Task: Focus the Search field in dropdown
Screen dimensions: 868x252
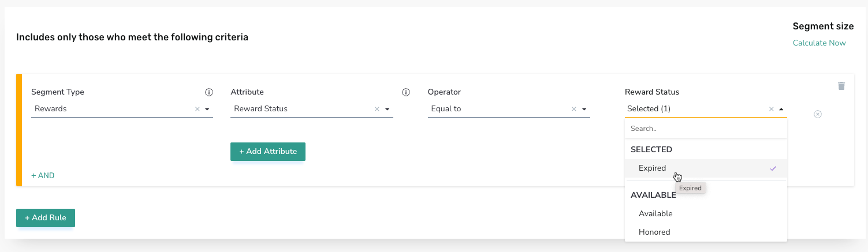Action: pyautogui.click(x=706, y=129)
